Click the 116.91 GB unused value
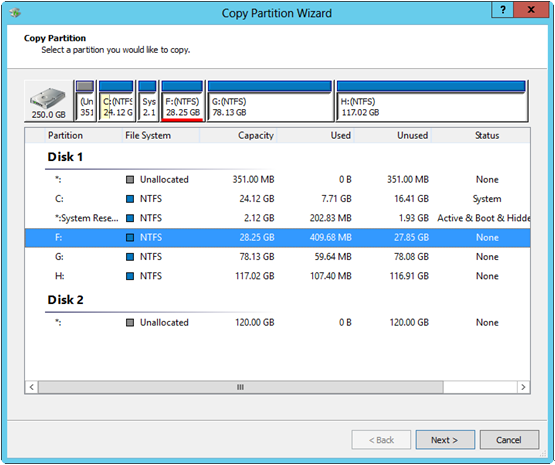The width and height of the screenshot is (555, 465). tap(409, 276)
